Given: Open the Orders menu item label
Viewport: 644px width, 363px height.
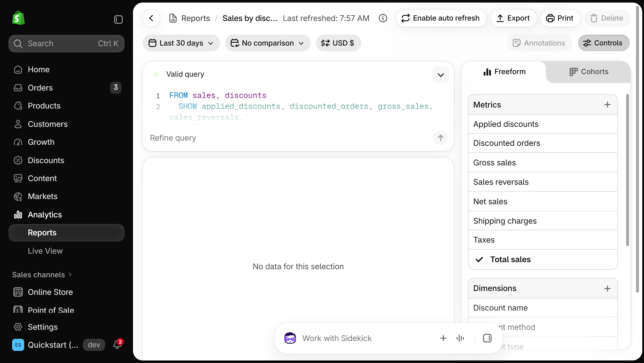Looking at the screenshot, I should (x=40, y=88).
